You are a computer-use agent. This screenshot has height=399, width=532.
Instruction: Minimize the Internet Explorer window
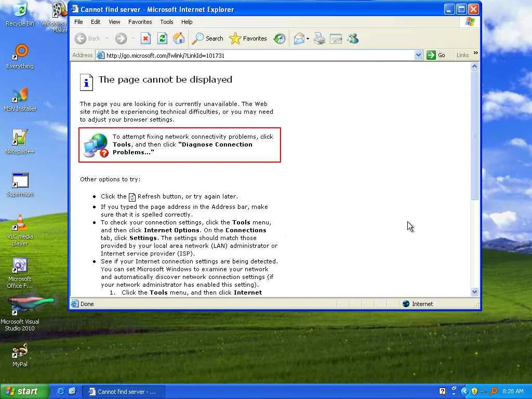pos(449,9)
